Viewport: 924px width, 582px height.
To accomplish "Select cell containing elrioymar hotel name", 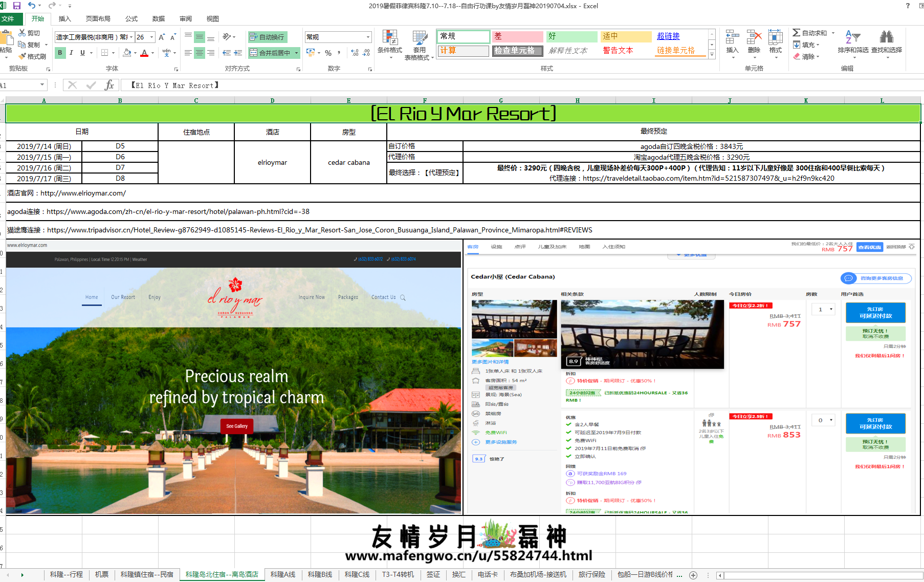I will [x=272, y=162].
